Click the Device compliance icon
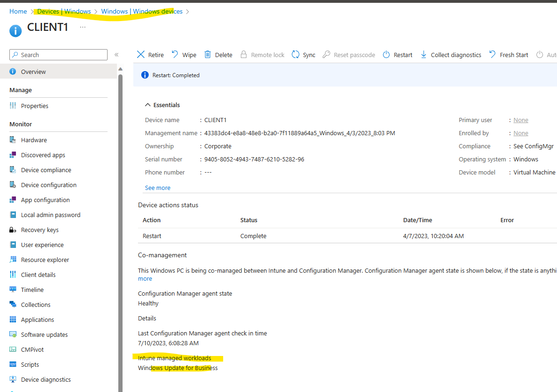The width and height of the screenshot is (557, 392). pos(13,169)
